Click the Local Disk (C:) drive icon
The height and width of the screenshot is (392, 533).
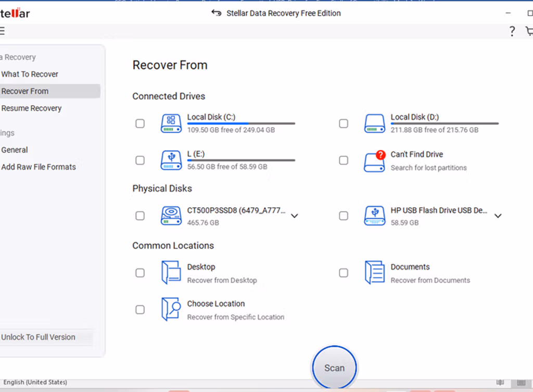(171, 123)
